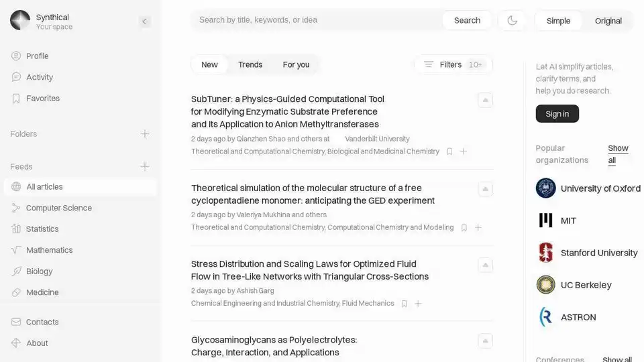The width and height of the screenshot is (644, 362).
Task: Select the Trends tab
Action: 250,65
